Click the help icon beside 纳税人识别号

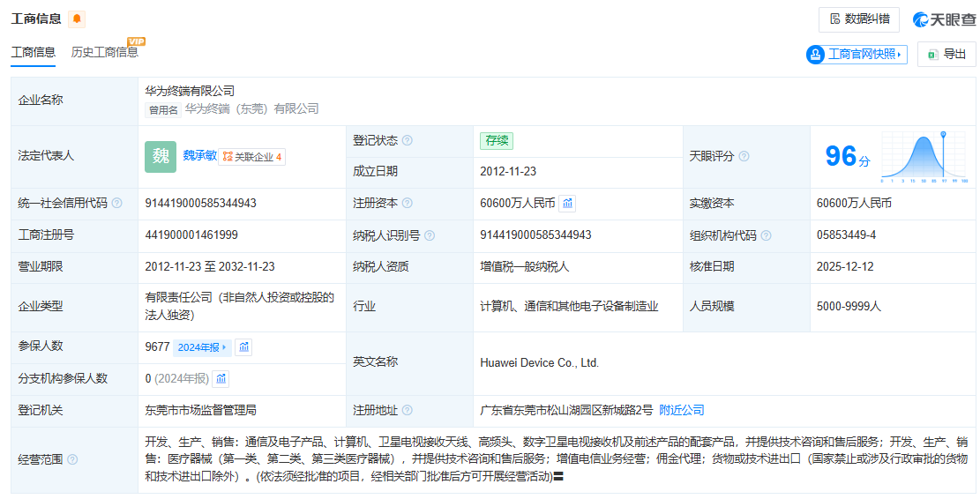[429, 235]
